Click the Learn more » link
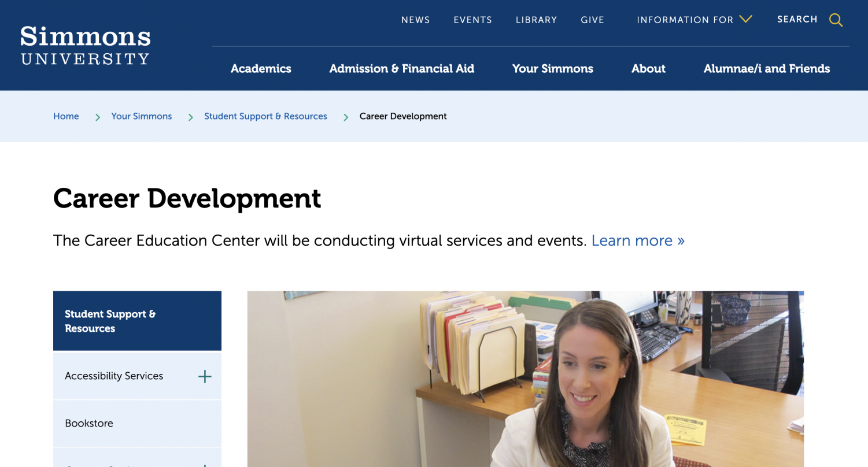The height and width of the screenshot is (467, 868). click(x=638, y=240)
